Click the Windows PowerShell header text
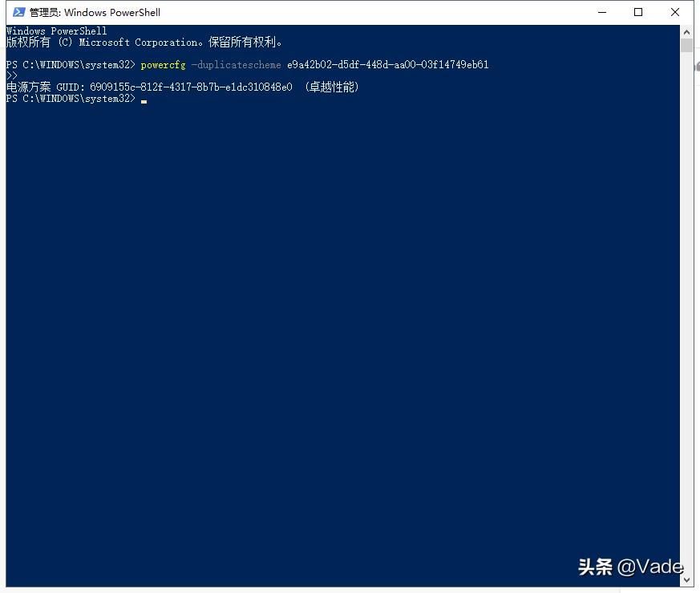The width and height of the screenshot is (700, 593). (54, 30)
